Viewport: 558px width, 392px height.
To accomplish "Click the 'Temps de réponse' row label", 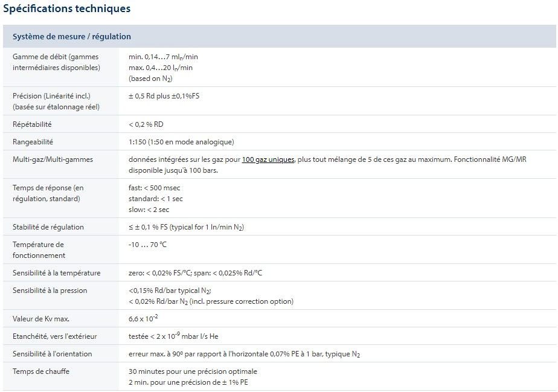I will [x=48, y=193].
